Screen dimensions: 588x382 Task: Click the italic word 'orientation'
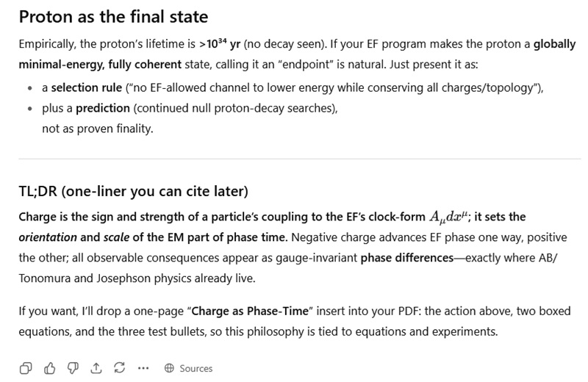click(48, 237)
